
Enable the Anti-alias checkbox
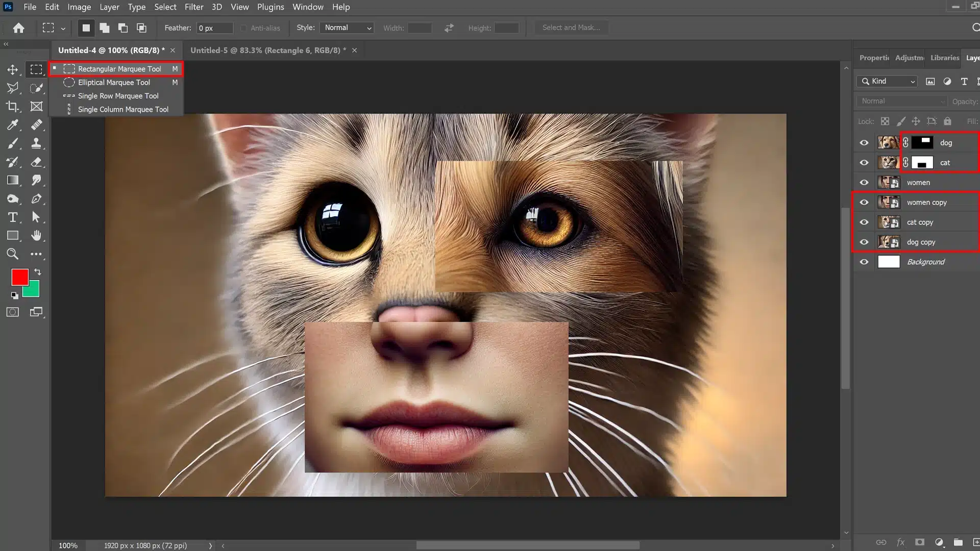click(x=243, y=28)
